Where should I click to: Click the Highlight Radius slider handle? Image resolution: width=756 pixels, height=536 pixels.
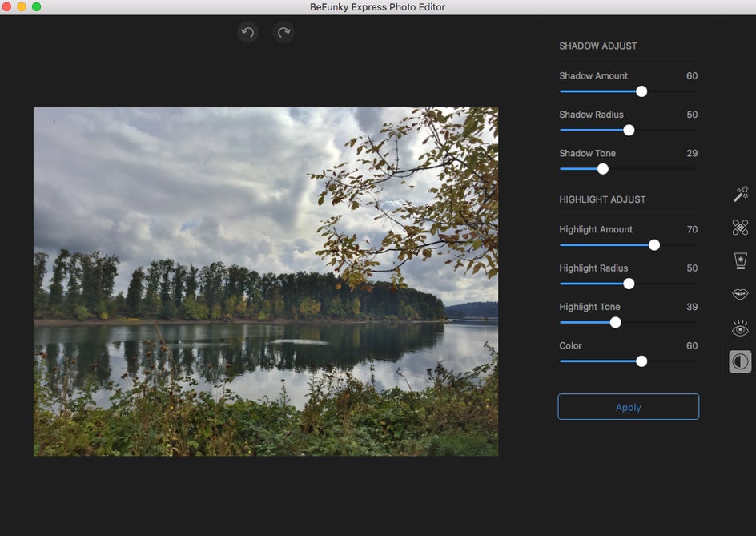(629, 284)
